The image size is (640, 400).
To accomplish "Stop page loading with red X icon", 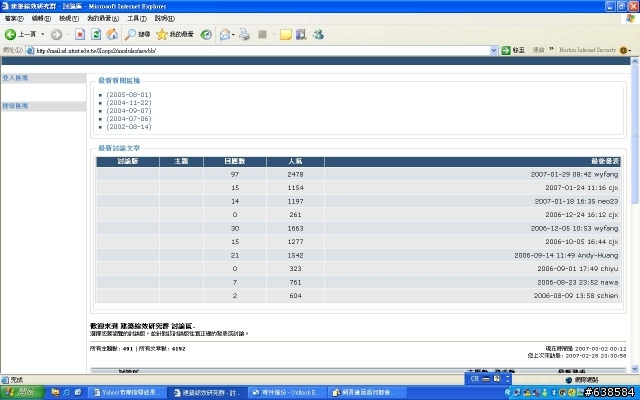I will tap(80, 35).
